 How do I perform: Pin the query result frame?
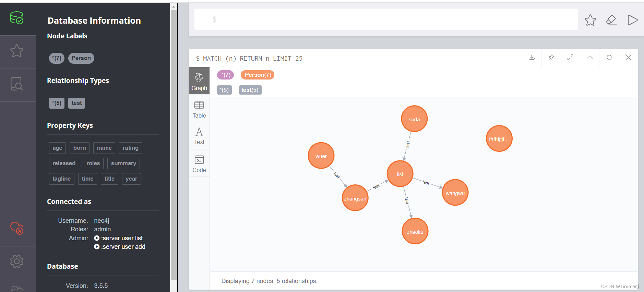click(551, 58)
